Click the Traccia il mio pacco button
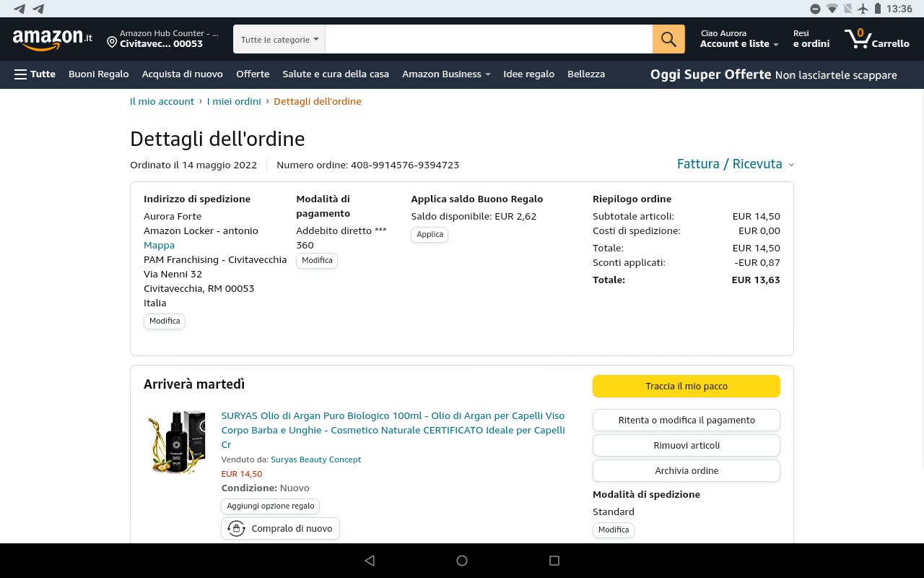This screenshot has height=578, width=924. click(x=687, y=386)
